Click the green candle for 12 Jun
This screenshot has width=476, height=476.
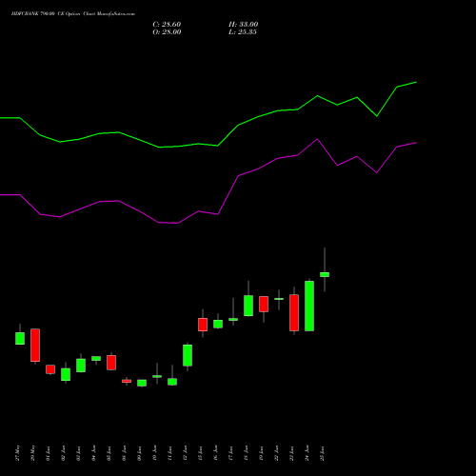(x=188, y=355)
